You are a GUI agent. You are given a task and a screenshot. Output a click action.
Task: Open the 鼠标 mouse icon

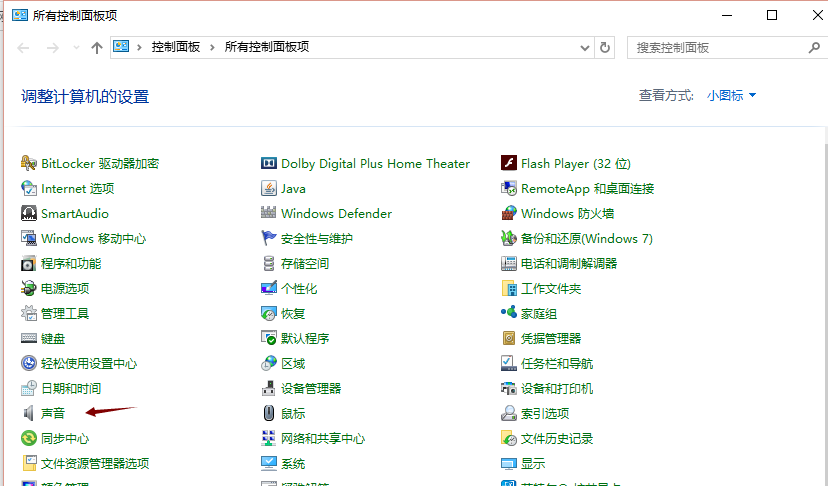269,413
